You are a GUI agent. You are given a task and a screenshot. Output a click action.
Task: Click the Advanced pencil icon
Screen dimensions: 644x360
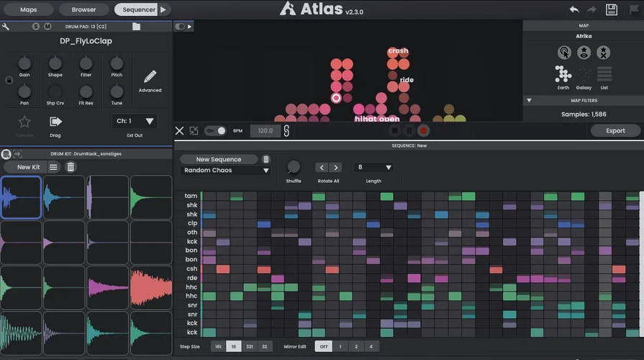[x=150, y=77]
